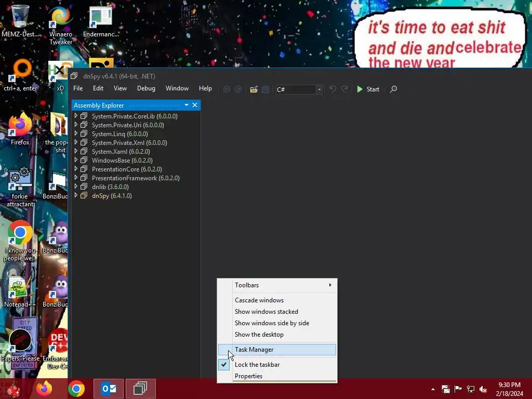This screenshot has width=532, height=399.
Task: Click the green Start debugging button
Action: [x=368, y=89]
